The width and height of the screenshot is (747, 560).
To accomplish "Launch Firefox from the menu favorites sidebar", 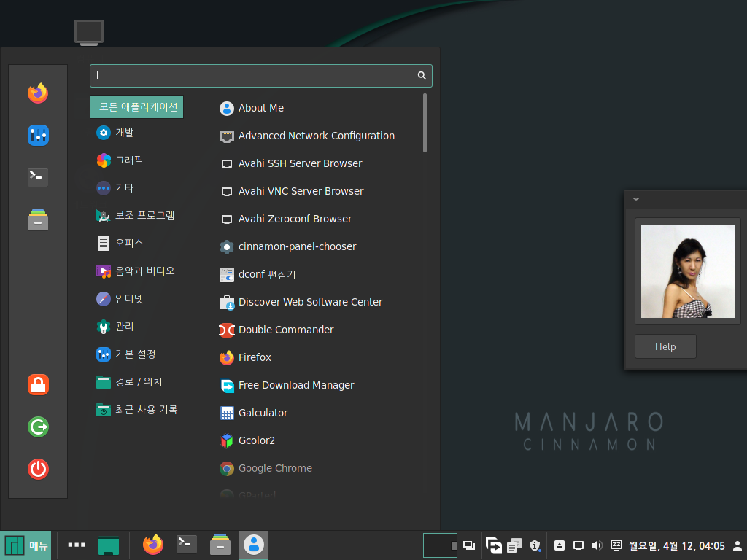I will coord(38,93).
